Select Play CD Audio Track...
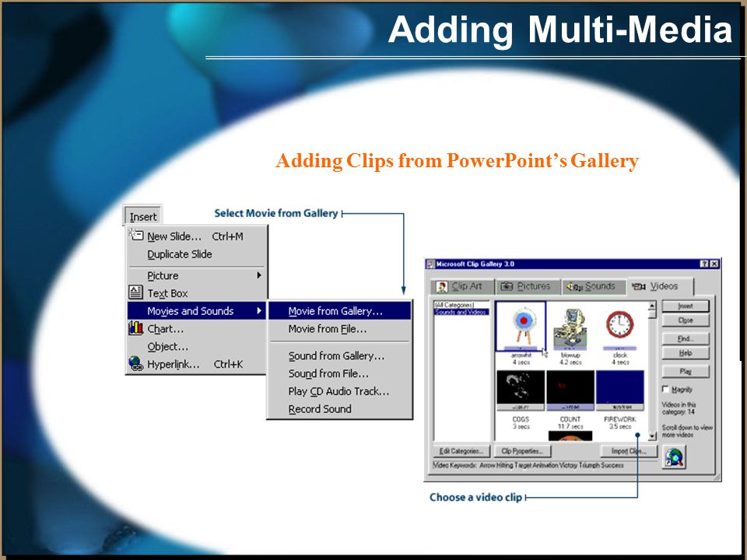This screenshot has width=747, height=560. point(340,391)
